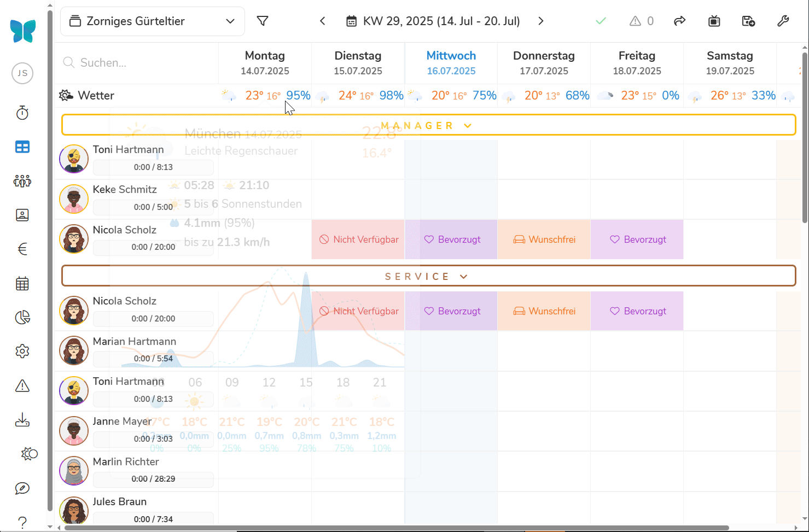Click the stopwatch time tracking sidebar icon
The height and width of the screenshot is (532, 809).
point(22,113)
